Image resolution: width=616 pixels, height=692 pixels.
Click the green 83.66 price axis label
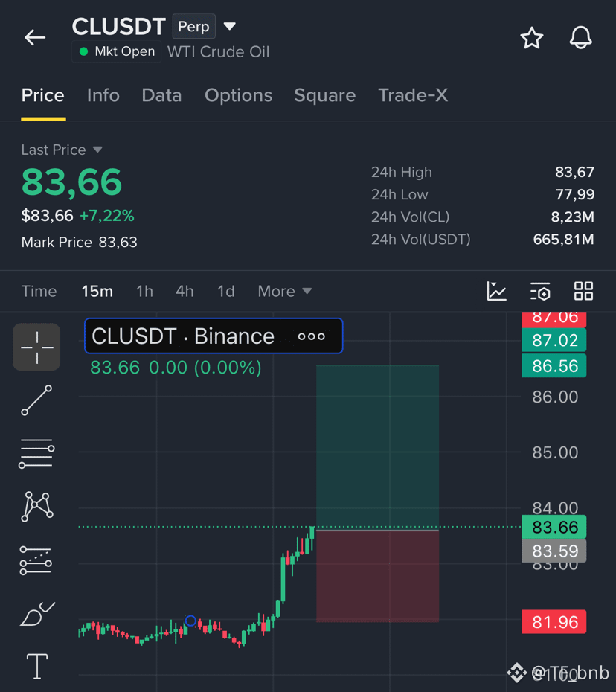pos(554,527)
